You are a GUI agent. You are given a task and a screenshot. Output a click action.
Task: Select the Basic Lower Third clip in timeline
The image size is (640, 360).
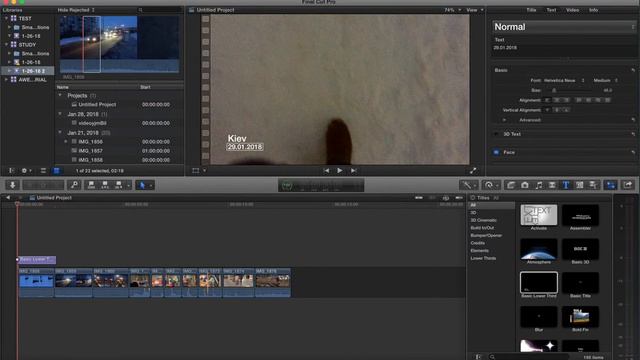(37, 259)
